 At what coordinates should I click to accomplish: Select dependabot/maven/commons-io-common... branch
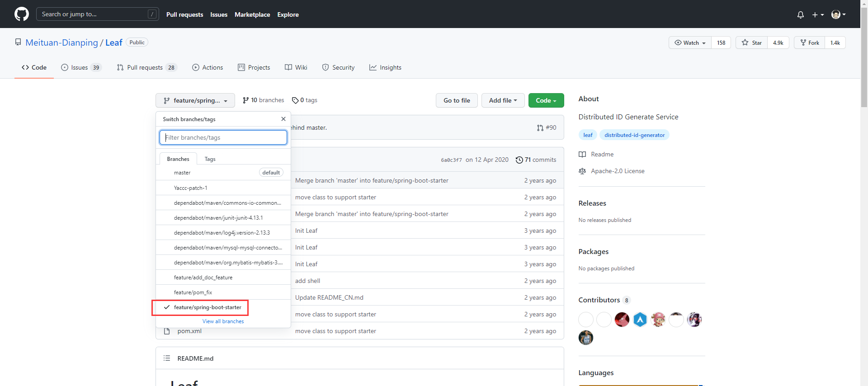(223, 202)
